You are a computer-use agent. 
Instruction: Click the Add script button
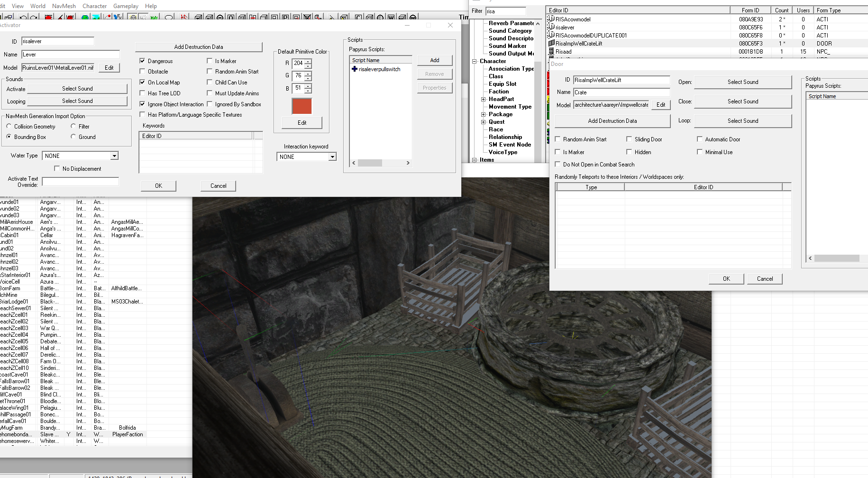pos(435,60)
